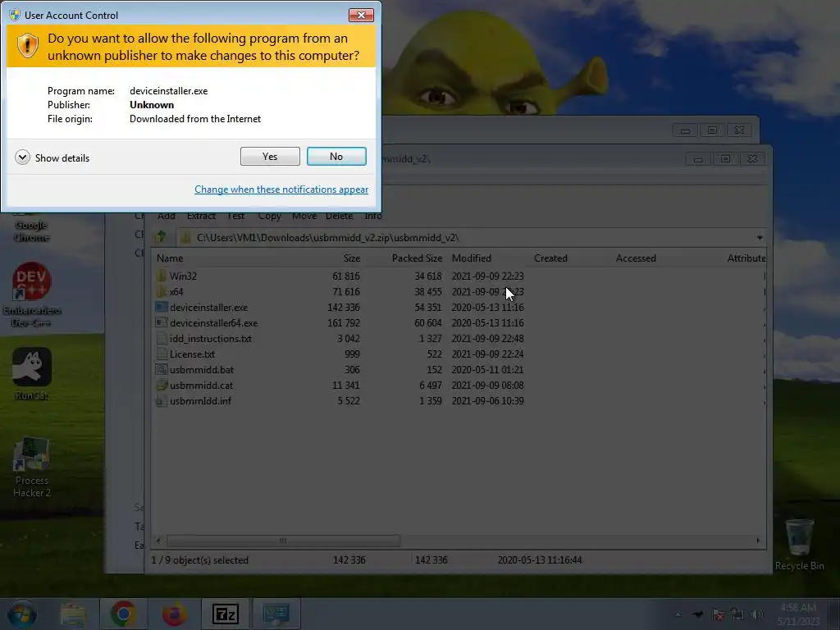Open the Windows Start button

21,614
